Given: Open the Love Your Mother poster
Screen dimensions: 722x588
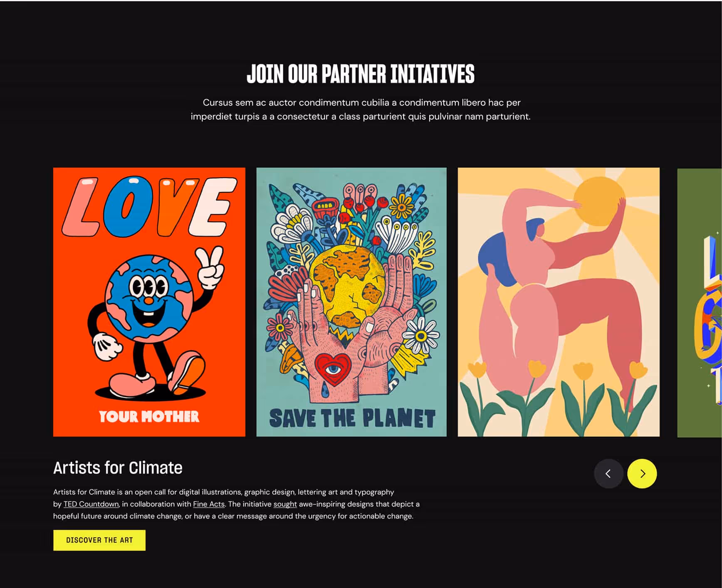Looking at the screenshot, I should pyautogui.click(x=149, y=302).
